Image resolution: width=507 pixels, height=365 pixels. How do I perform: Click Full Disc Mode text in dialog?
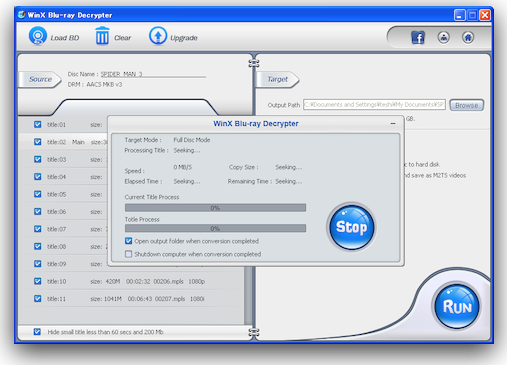point(192,140)
